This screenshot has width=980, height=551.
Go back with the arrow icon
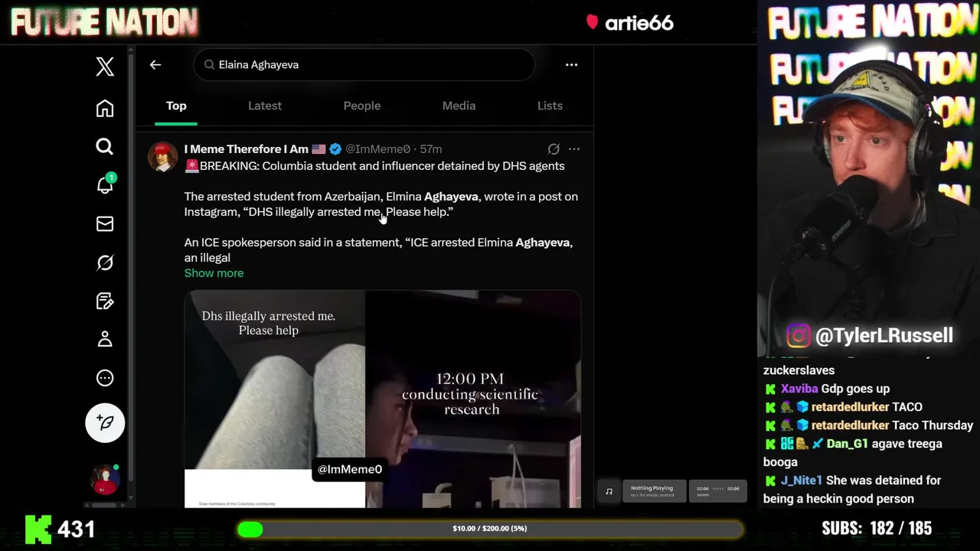tap(155, 65)
